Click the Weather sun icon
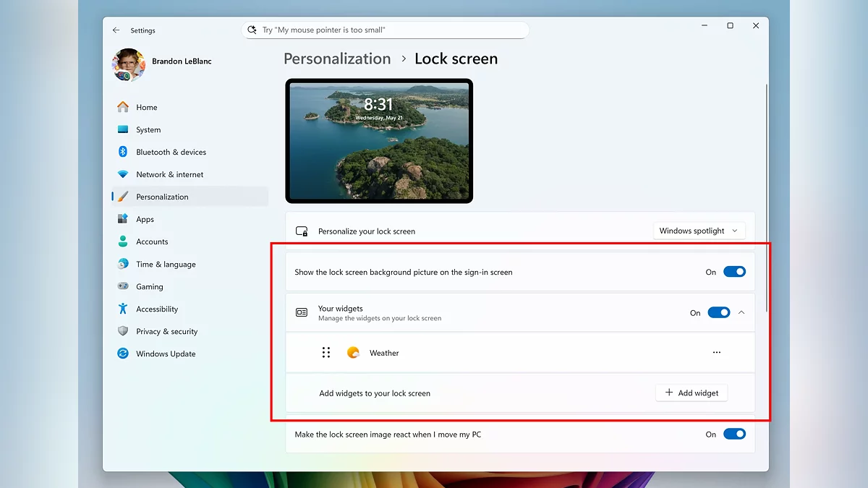Screen dimensions: 868x488 (x=353, y=353)
